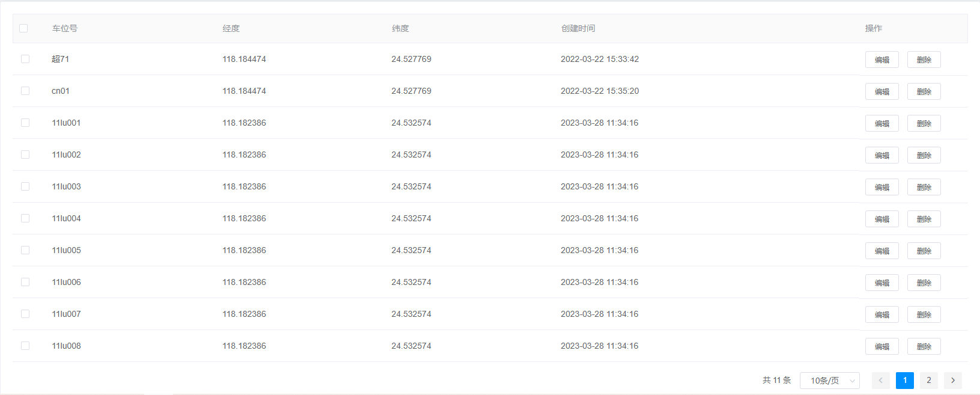980x395 pixels.
Task: Delete the 11lu005 entry
Action: (924, 251)
